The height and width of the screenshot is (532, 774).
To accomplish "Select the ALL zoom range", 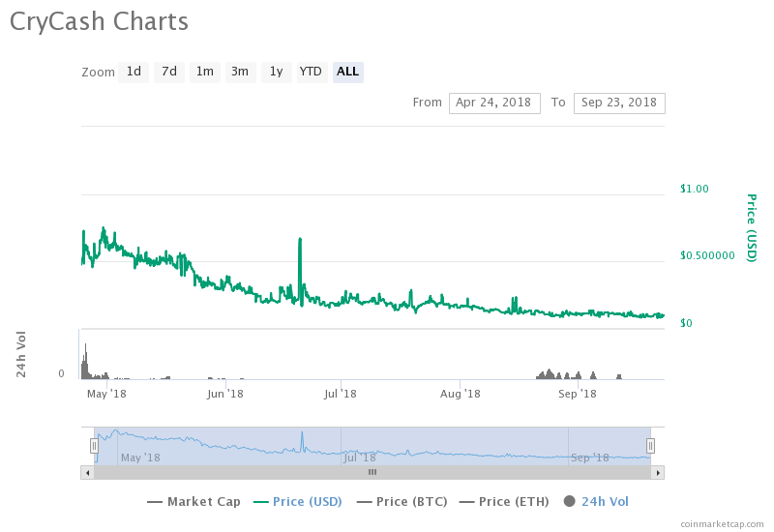I will click(x=348, y=72).
